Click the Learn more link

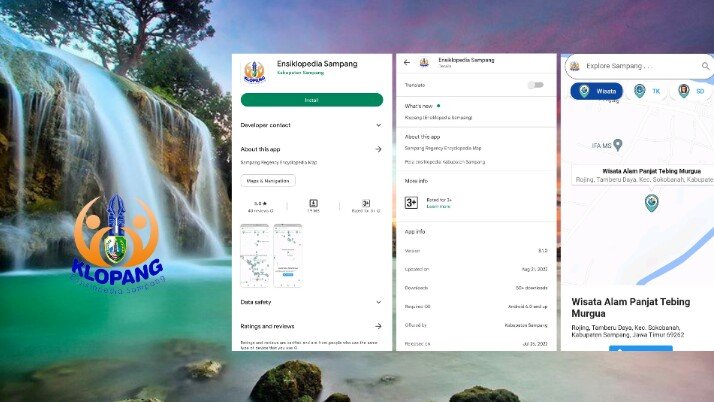click(439, 206)
